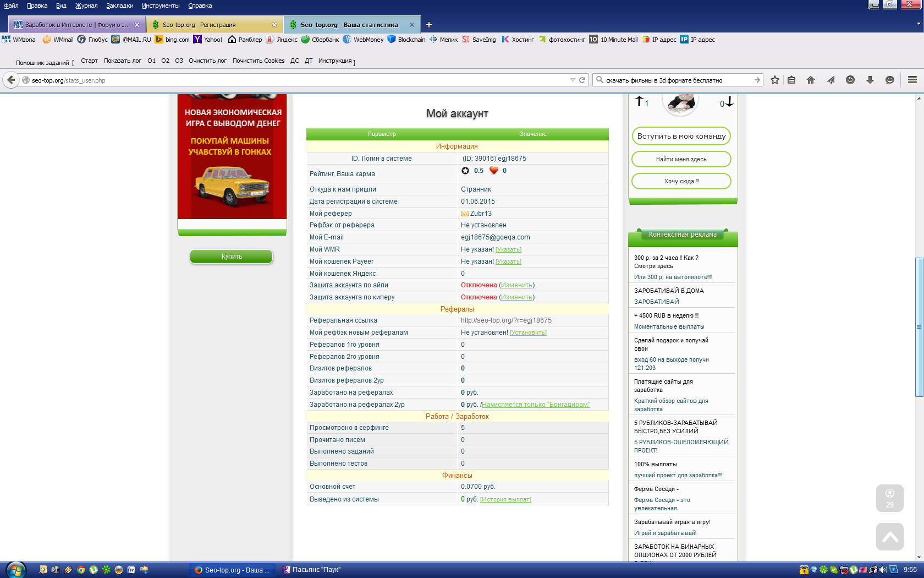Reload the page with the refresh icon
The width and height of the screenshot is (924, 578).
click(582, 80)
